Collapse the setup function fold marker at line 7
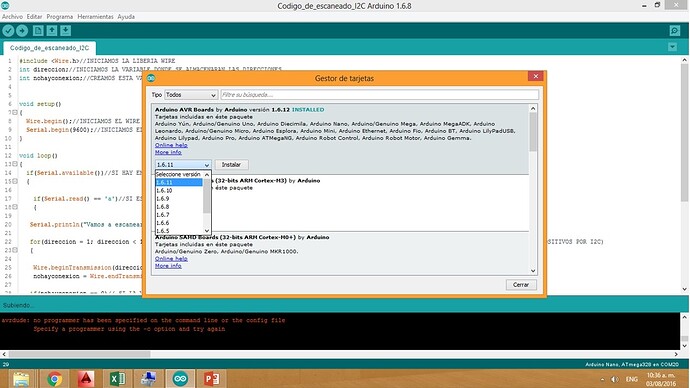The width and height of the screenshot is (690, 388). pyautogui.click(x=15, y=113)
